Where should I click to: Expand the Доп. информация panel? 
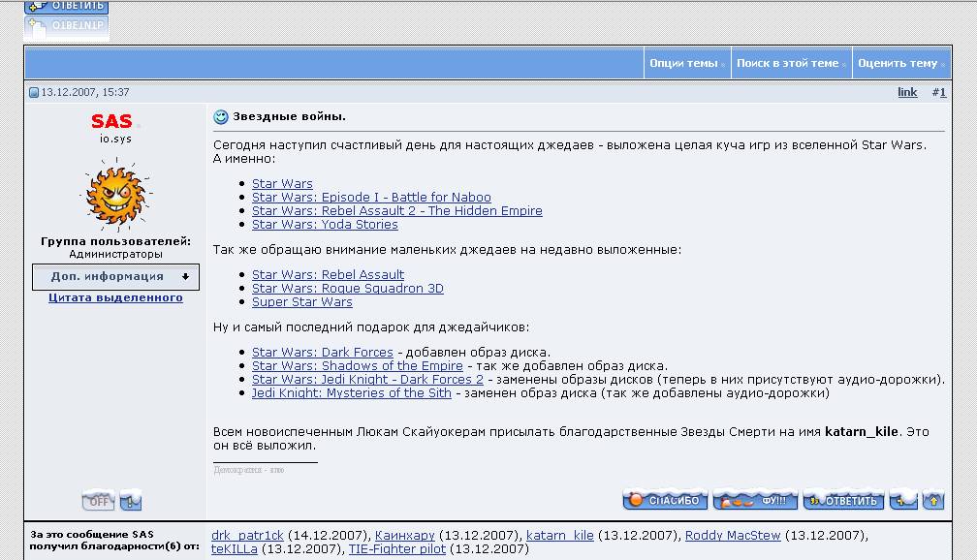116,276
